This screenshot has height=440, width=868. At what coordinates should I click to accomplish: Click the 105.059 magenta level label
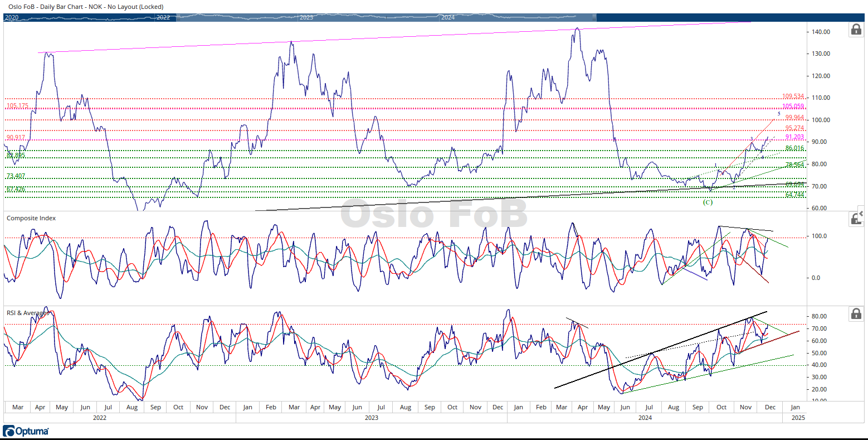[793, 107]
